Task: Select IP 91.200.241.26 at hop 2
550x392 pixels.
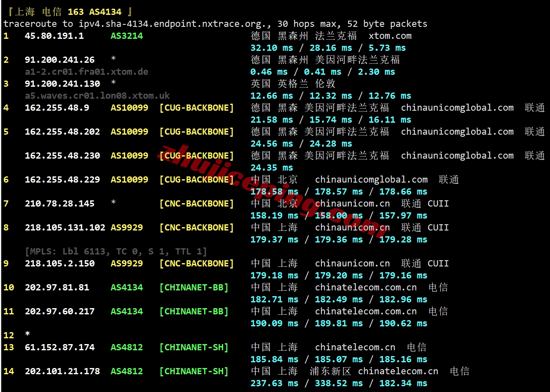Action: click(60, 60)
